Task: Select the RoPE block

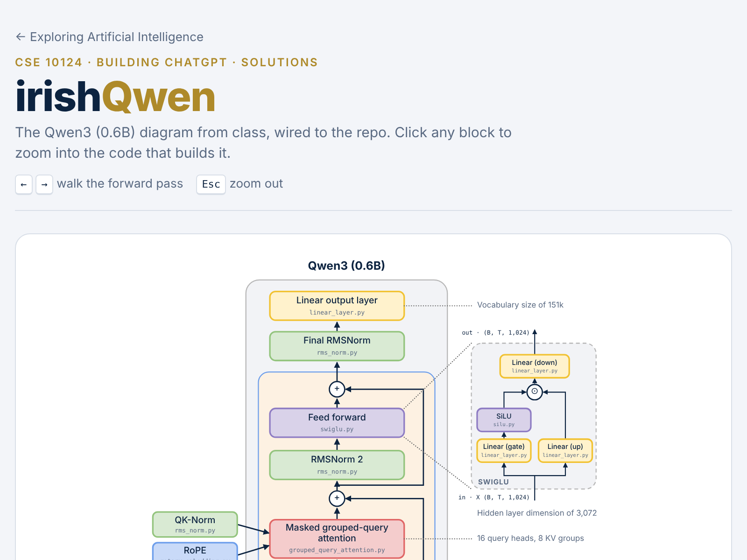Action: point(195,551)
